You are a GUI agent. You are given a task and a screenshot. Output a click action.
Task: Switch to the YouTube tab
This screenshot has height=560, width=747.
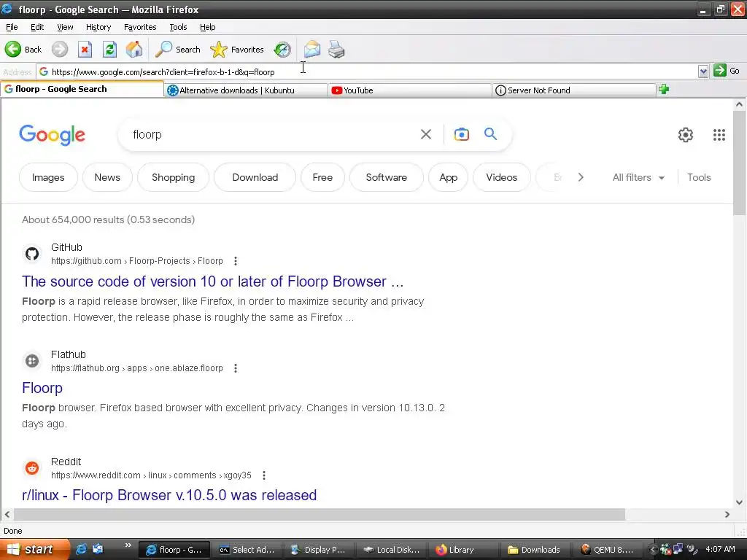pos(411,90)
